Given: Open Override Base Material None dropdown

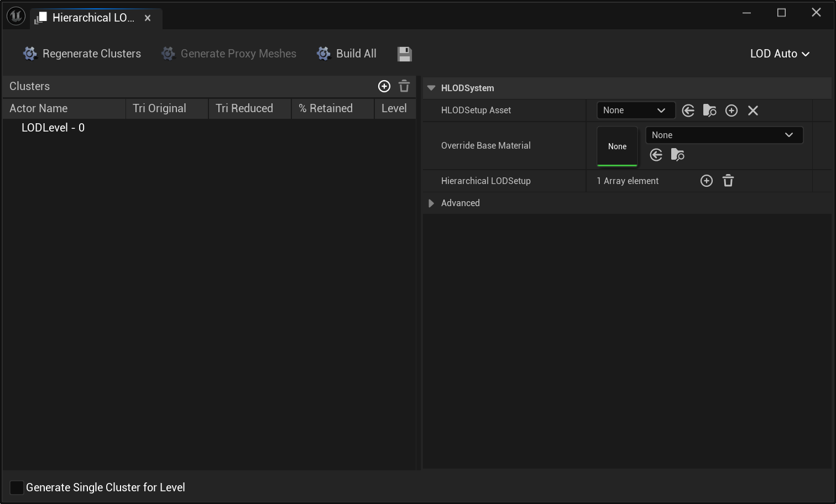Looking at the screenshot, I should point(724,135).
